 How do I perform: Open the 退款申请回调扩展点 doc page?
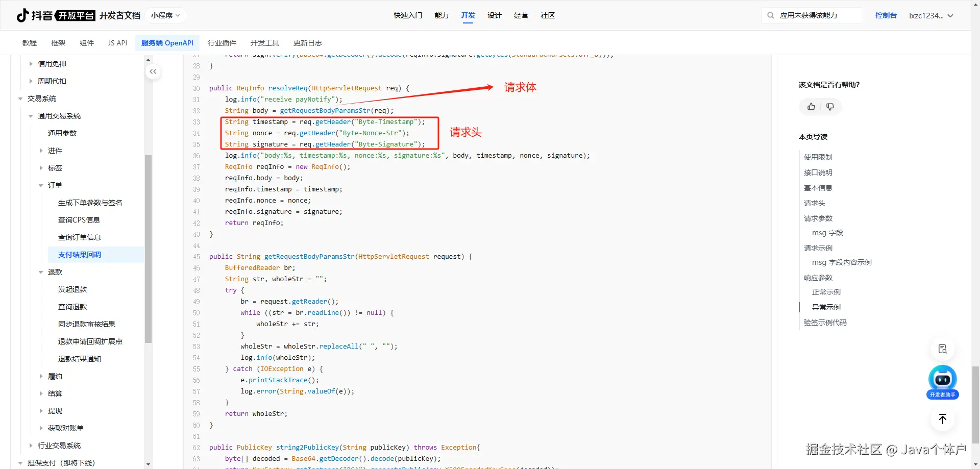pos(90,341)
